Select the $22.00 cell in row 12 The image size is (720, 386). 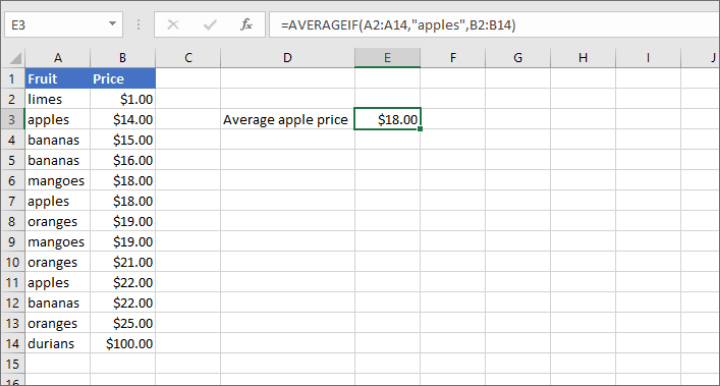[x=123, y=303]
